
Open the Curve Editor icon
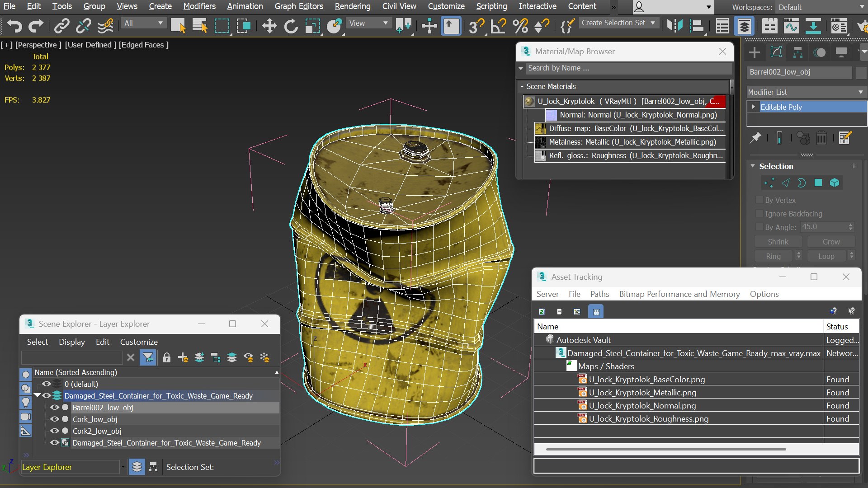pyautogui.click(x=791, y=26)
